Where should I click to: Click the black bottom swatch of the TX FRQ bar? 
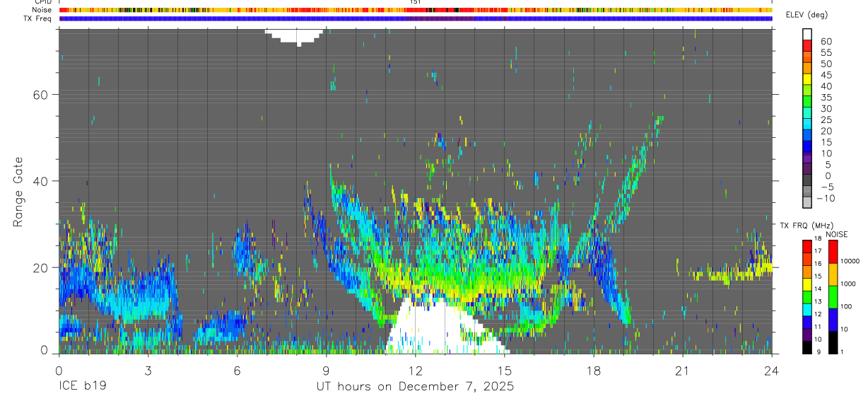point(807,346)
